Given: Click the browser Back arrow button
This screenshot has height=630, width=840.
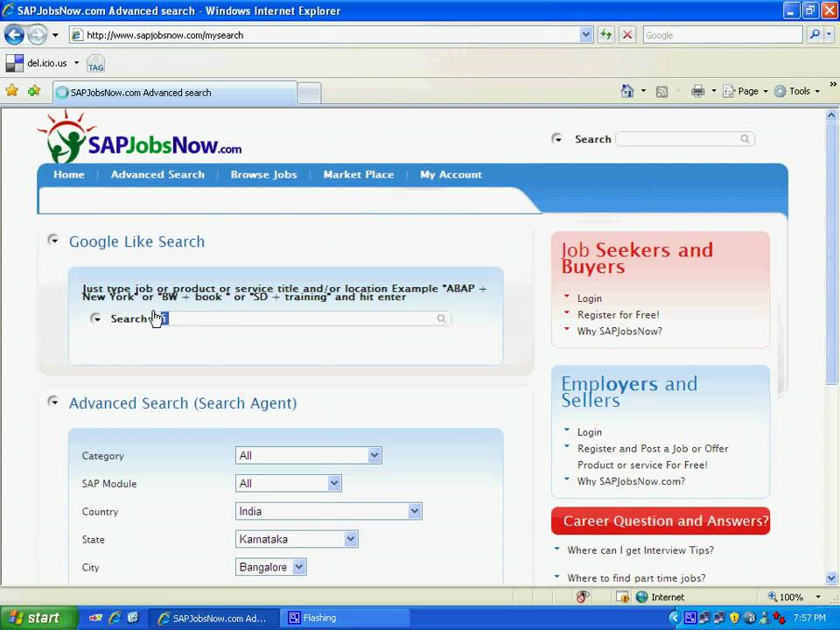Looking at the screenshot, I should (15, 35).
